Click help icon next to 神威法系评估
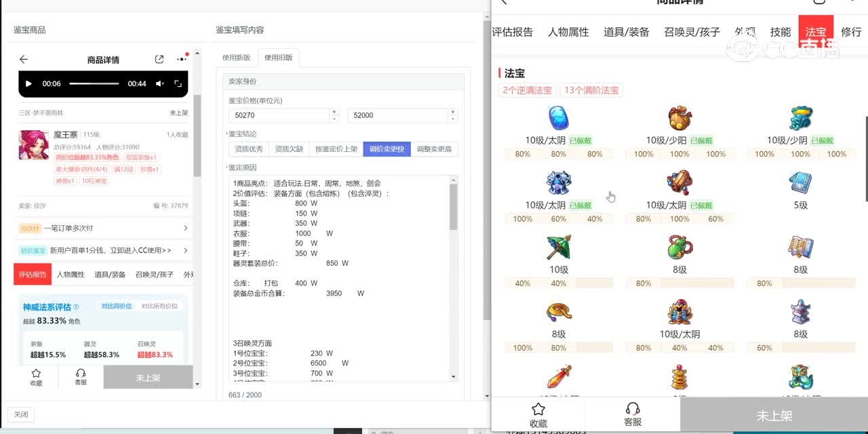 click(x=76, y=307)
